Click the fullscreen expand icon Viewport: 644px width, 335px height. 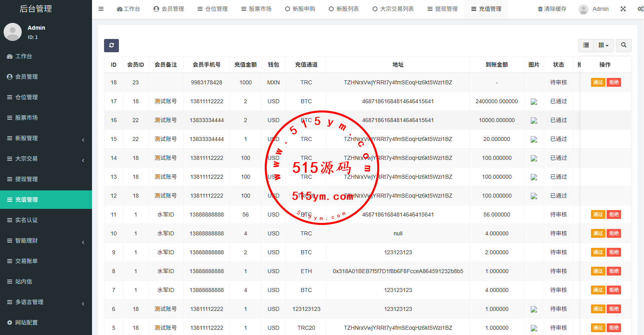(623, 9)
